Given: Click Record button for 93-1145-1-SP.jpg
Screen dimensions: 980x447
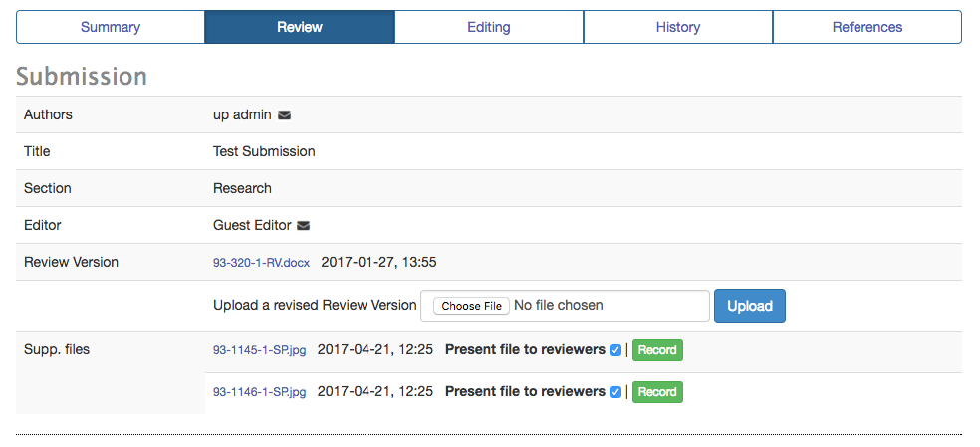Looking at the screenshot, I should [x=657, y=350].
